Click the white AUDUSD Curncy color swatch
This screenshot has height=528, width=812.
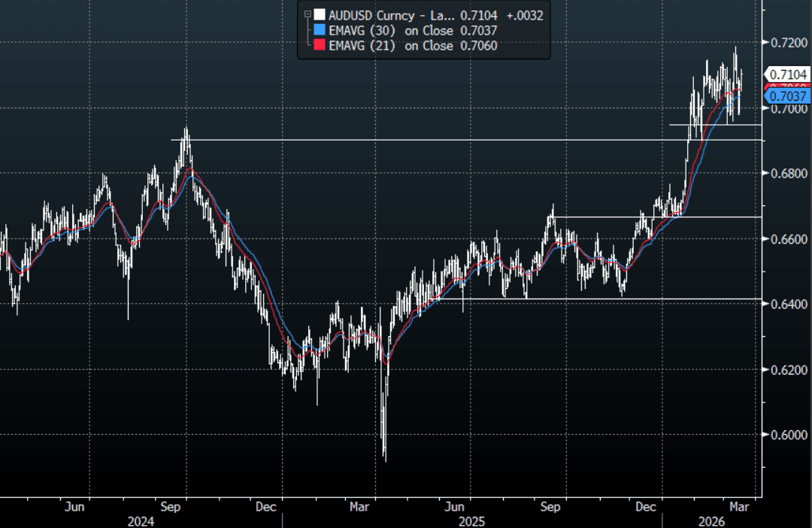click(320, 14)
